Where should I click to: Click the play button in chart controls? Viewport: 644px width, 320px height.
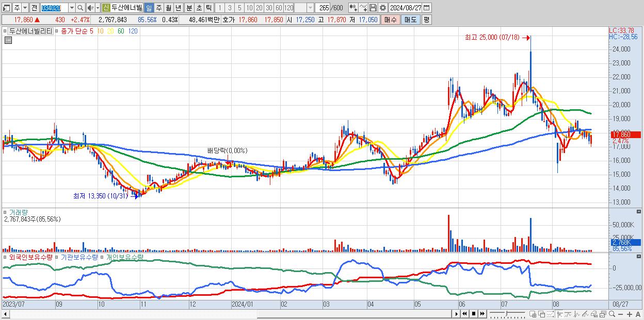click(457, 314)
